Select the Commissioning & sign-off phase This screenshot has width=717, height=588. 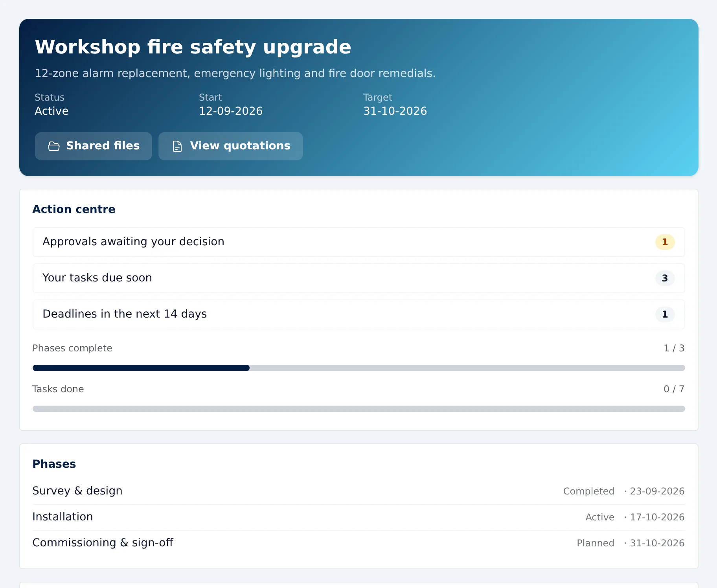pos(358,543)
